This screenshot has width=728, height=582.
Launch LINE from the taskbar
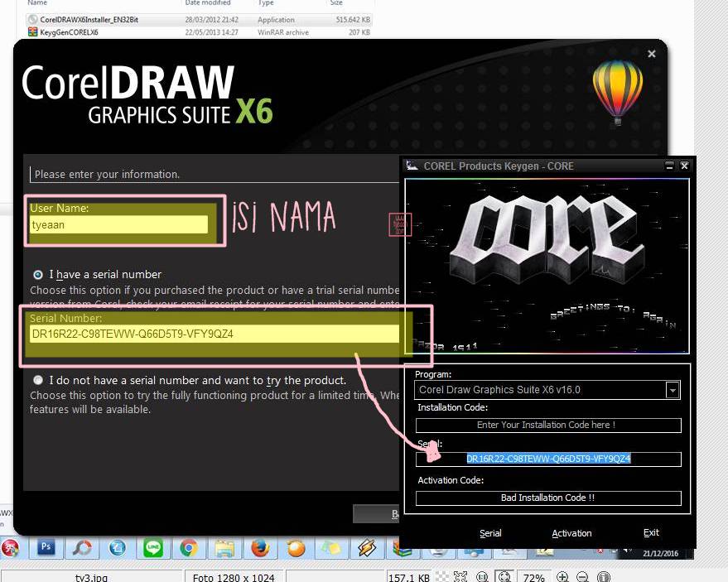[x=152, y=548]
